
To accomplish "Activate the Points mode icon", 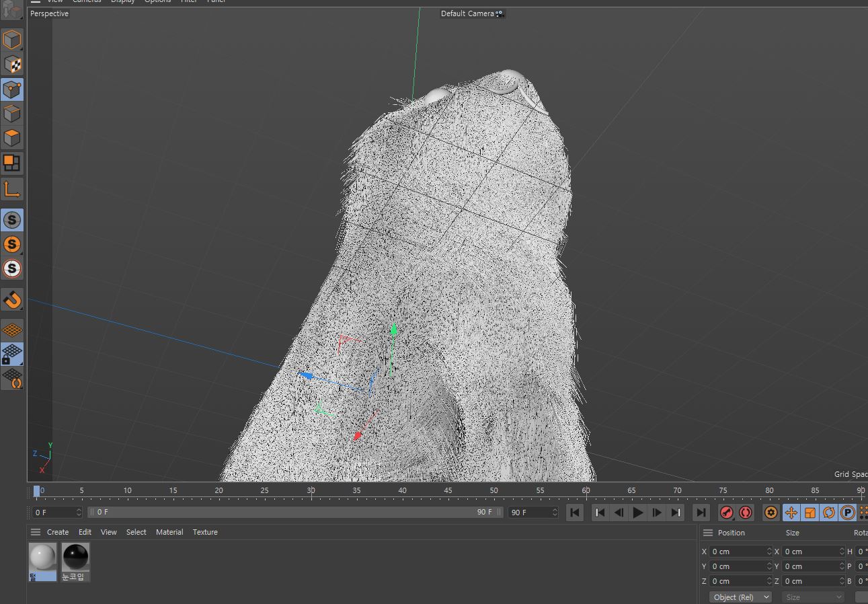I will pyautogui.click(x=12, y=89).
